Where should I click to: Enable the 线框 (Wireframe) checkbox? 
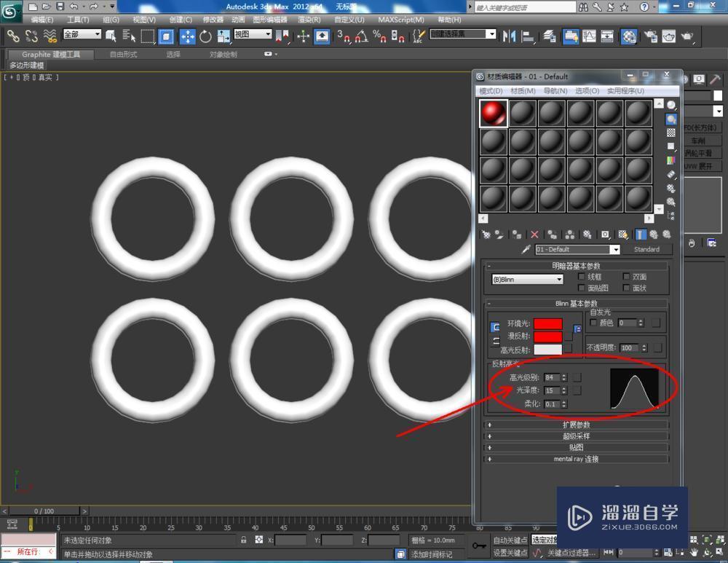pyautogui.click(x=581, y=277)
